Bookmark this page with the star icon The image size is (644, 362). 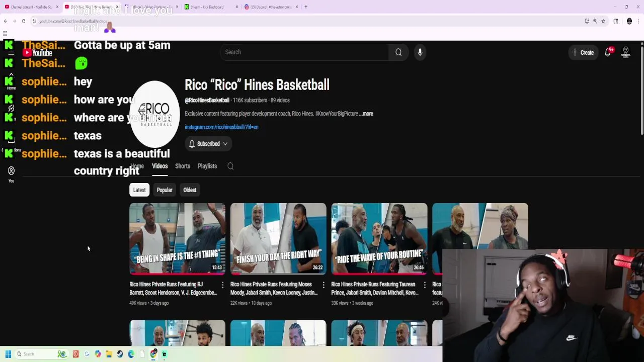coord(603,21)
